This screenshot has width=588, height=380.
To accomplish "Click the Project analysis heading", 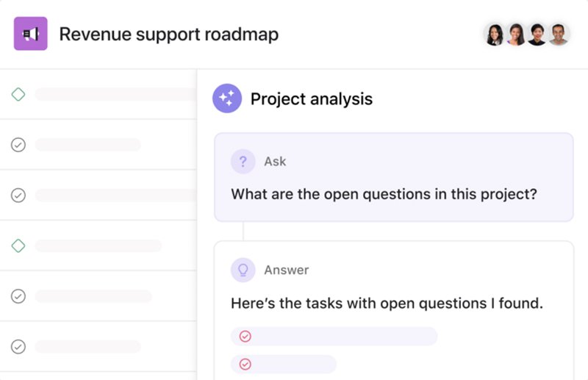I will click(311, 99).
